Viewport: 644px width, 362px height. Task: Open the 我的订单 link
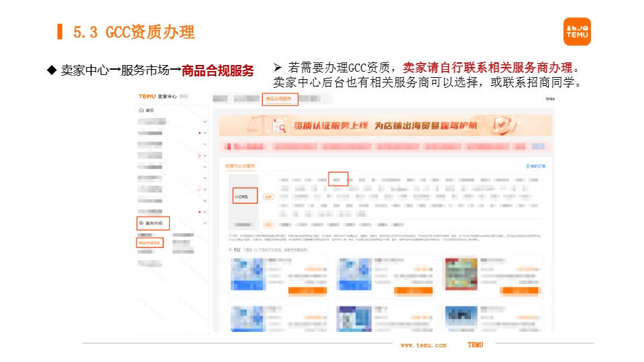(x=536, y=166)
